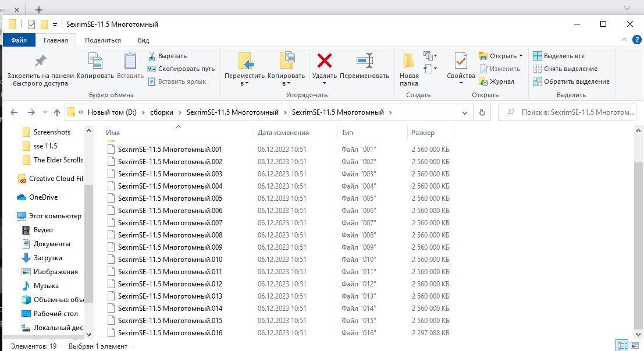Switch to large icons view in status bar

tap(635, 346)
